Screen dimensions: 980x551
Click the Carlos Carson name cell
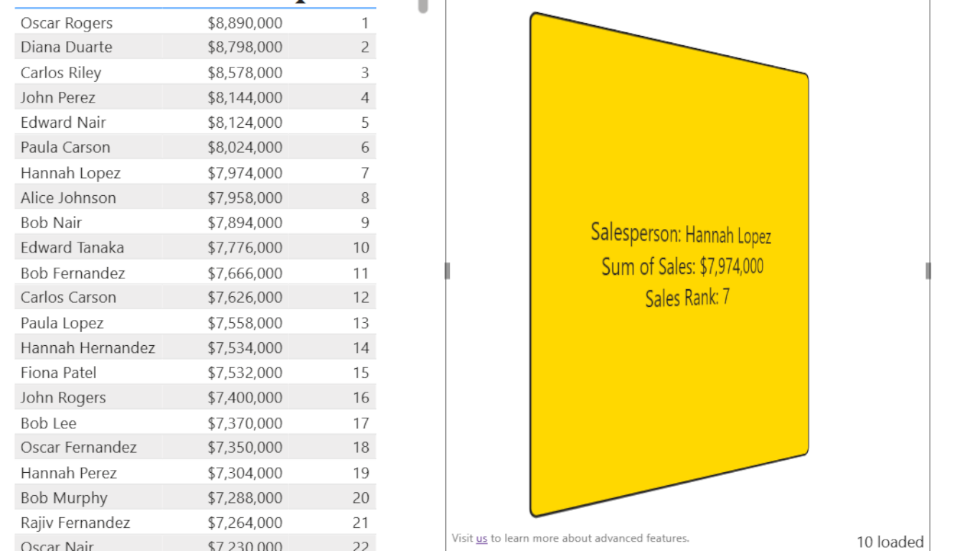coord(68,298)
